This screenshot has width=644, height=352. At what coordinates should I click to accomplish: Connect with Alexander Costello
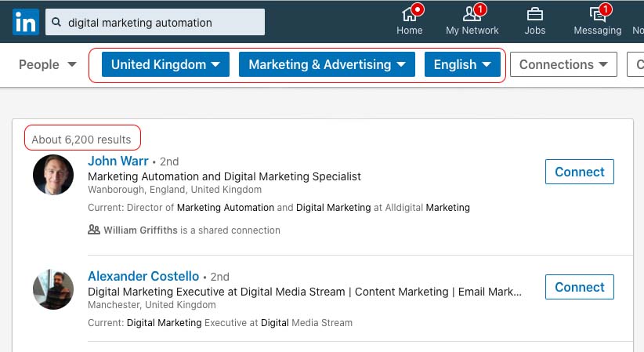coord(579,287)
